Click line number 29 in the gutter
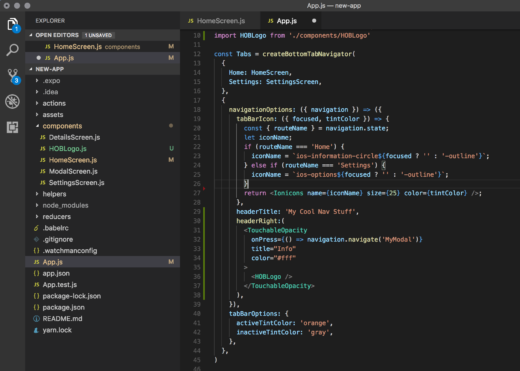Screen dimensions: 520x371 tap(197, 212)
